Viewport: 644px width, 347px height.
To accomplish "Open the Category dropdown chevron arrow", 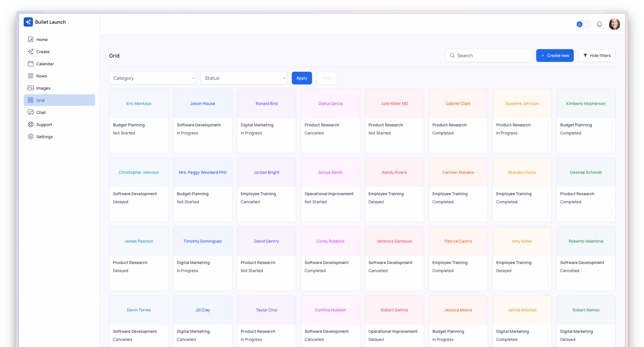I will pos(193,78).
